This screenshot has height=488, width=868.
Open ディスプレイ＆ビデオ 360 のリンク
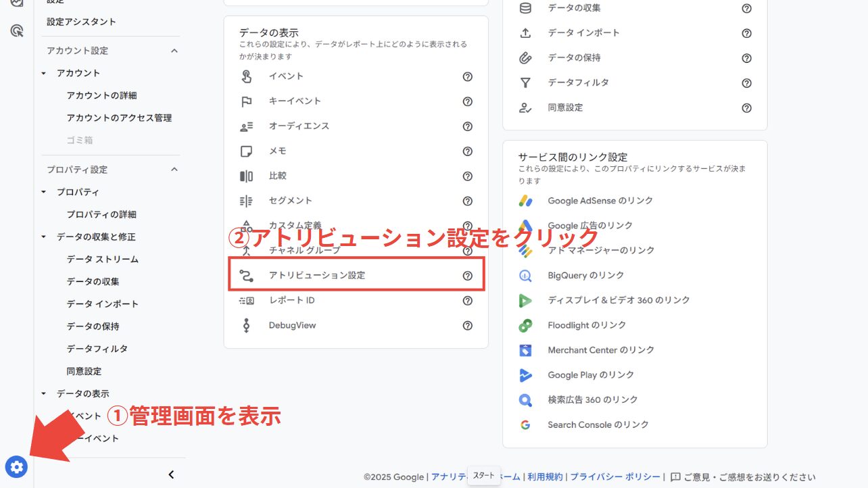tap(619, 300)
